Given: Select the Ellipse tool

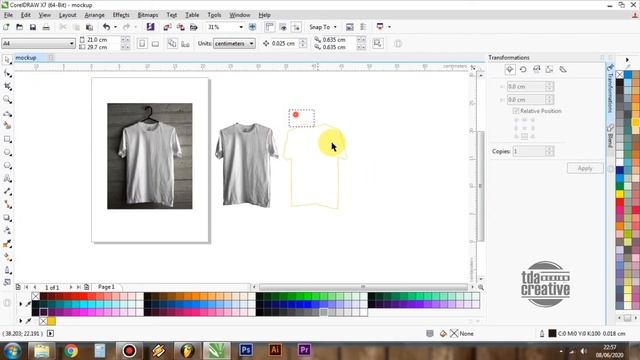Looking at the screenshot, I should [7, 152].
